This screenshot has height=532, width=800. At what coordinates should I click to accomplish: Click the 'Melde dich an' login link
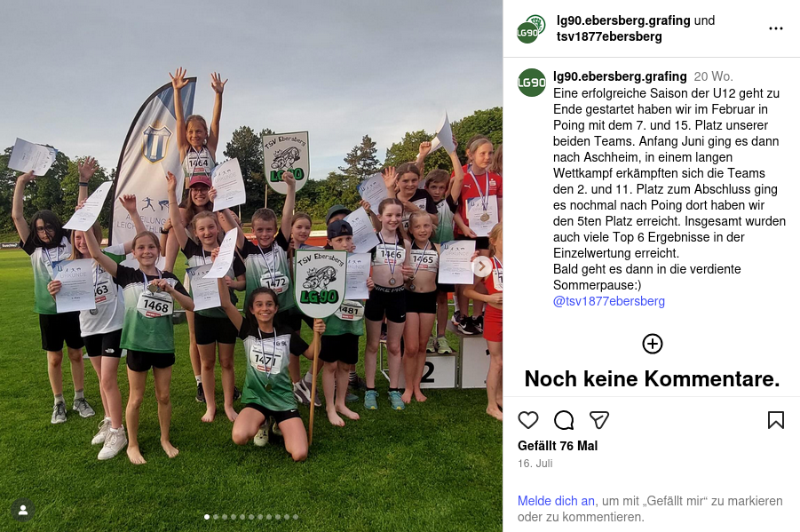[x=556, y=501]
